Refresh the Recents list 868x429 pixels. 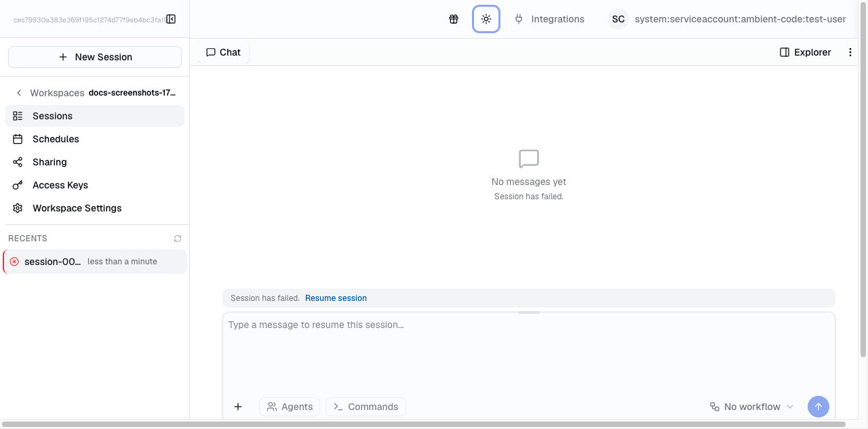(x=177, y=238)
